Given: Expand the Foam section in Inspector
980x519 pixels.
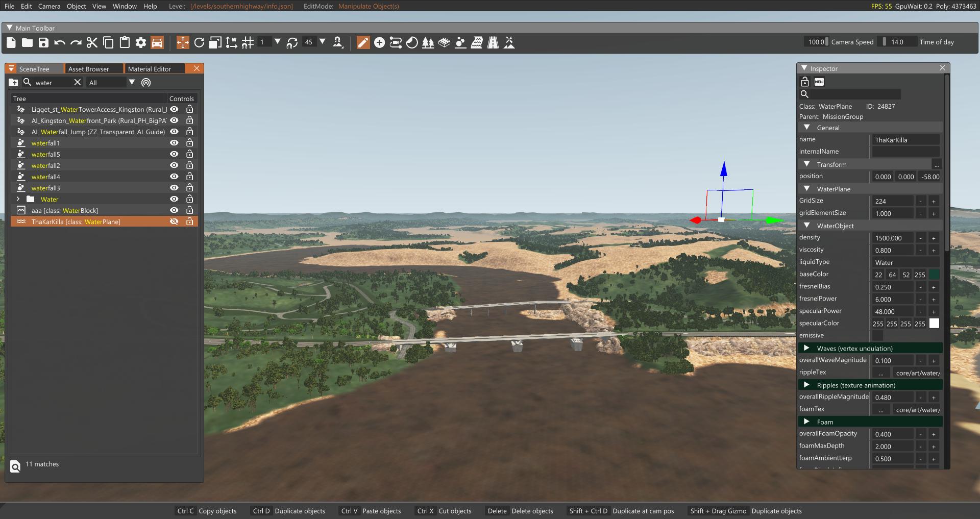Looking at the screenshot, I should [x=807, y=422].
